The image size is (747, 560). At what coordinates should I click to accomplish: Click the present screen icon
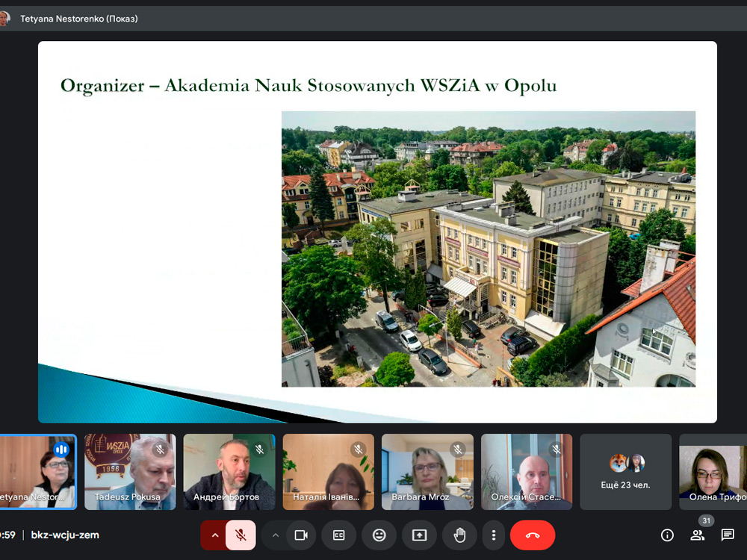tap(419, 535)
